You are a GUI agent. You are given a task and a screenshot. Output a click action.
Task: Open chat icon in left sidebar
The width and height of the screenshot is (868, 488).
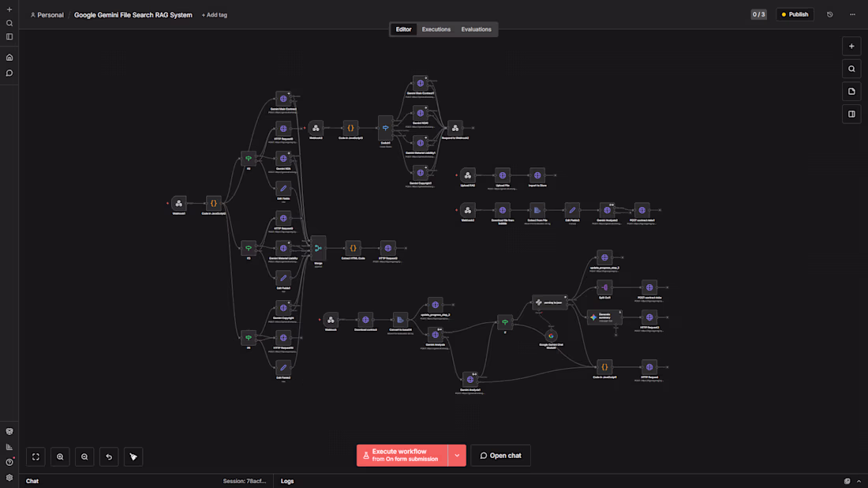9,73
